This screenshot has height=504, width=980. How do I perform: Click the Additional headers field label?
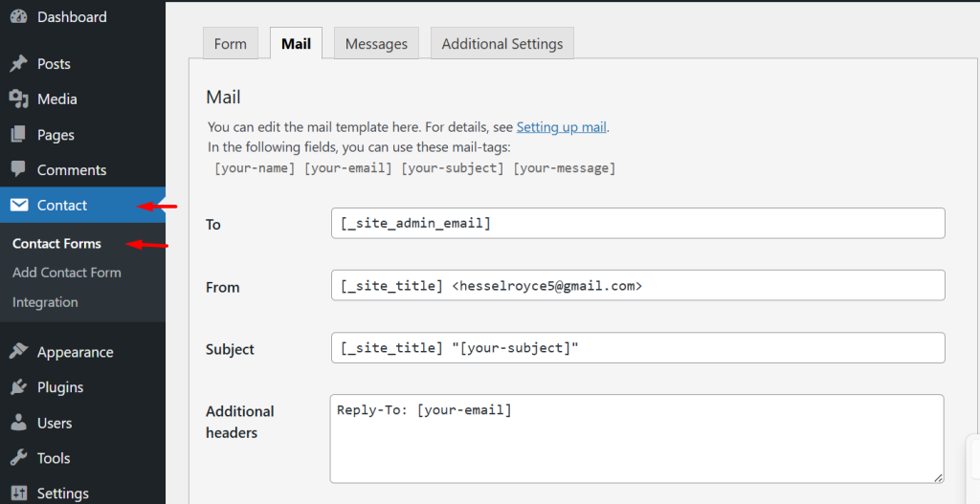point(240,422)
